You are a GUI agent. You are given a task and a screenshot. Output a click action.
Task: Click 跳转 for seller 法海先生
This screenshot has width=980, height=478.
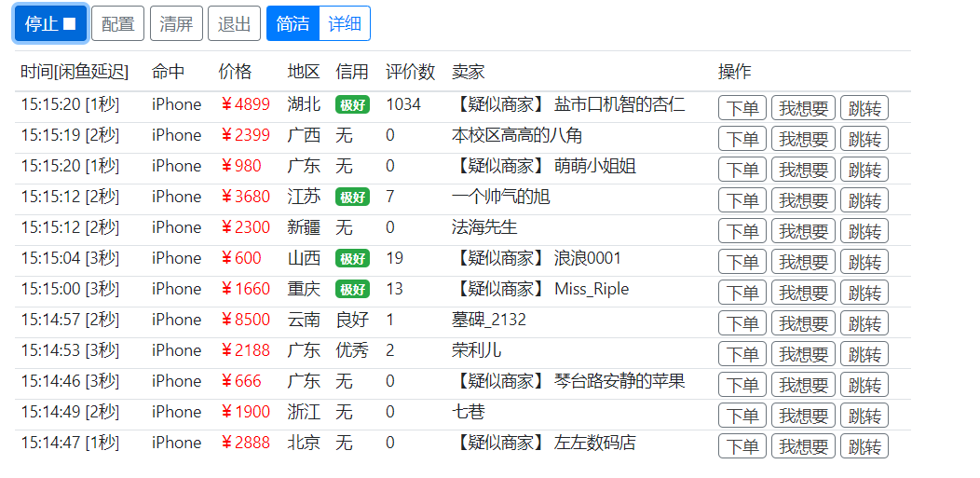pos(864,231)
